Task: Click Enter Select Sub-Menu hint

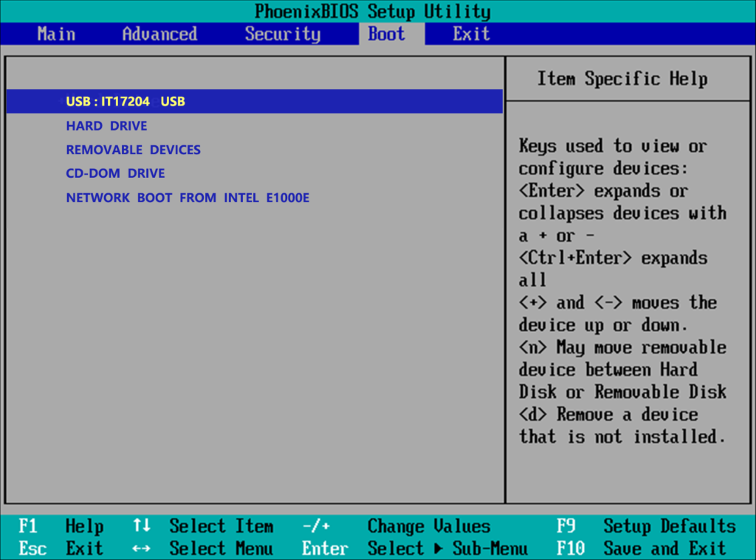Action: [415, 548]
